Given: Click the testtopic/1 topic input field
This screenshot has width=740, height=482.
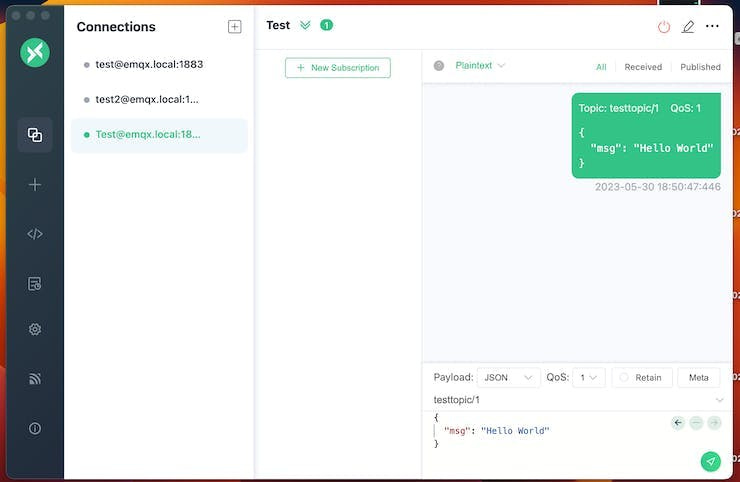Looking at the screenshot, I should [571, 400].
